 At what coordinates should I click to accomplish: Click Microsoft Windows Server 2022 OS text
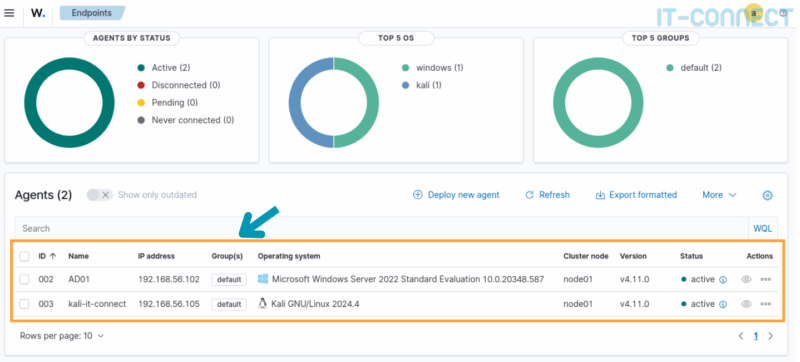tap(408, 279)
